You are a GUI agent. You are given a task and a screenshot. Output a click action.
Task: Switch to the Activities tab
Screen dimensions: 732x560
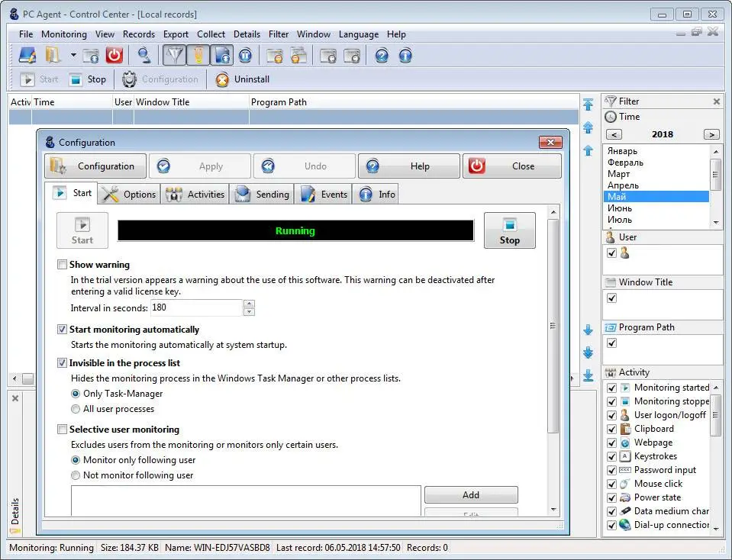(195, 194)
